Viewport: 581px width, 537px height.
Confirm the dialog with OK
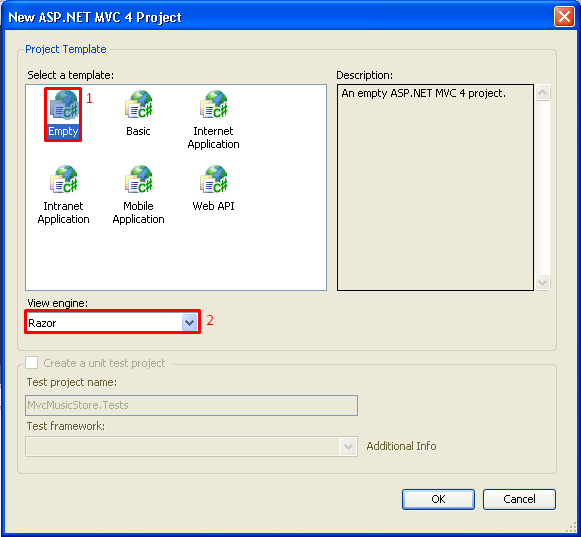point(438,499)
